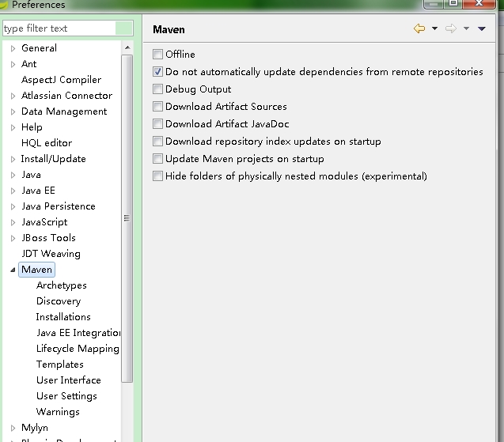The image size is (504, 442).
Task: Expand the Help tree node
Action: coord(13,127)
